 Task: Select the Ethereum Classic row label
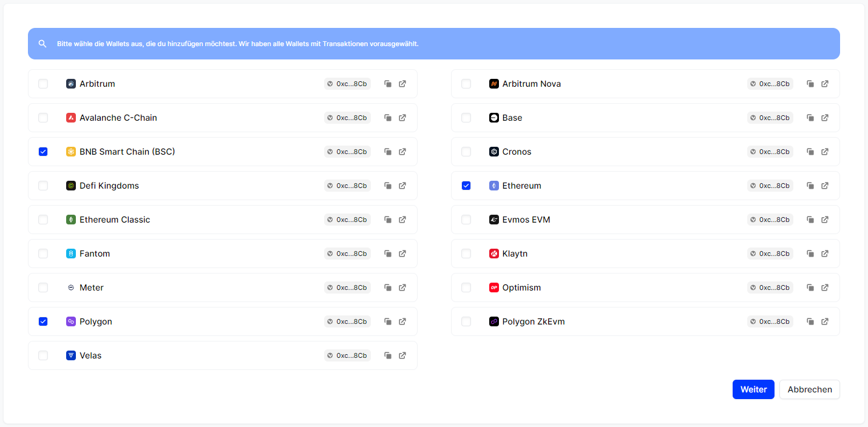point(115,220)
